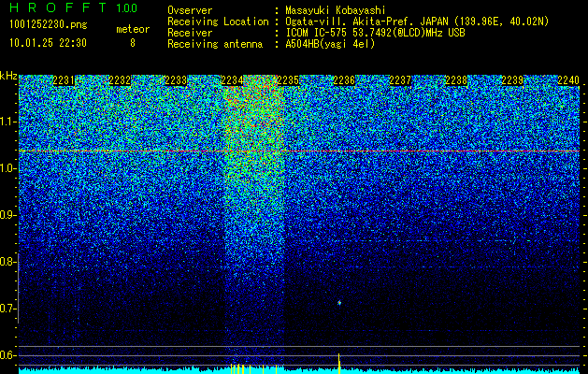Image resolution: width=588 pixels, height=374 pixels.
Task: Click the 2236 time marker
Action: 344,80
